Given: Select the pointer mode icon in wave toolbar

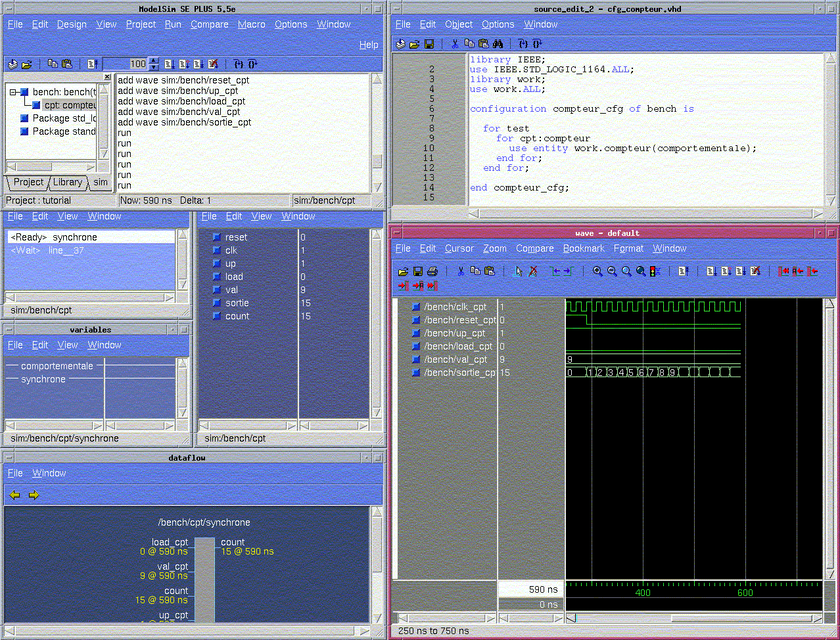Looking at the screenshot, I should 518,271.
